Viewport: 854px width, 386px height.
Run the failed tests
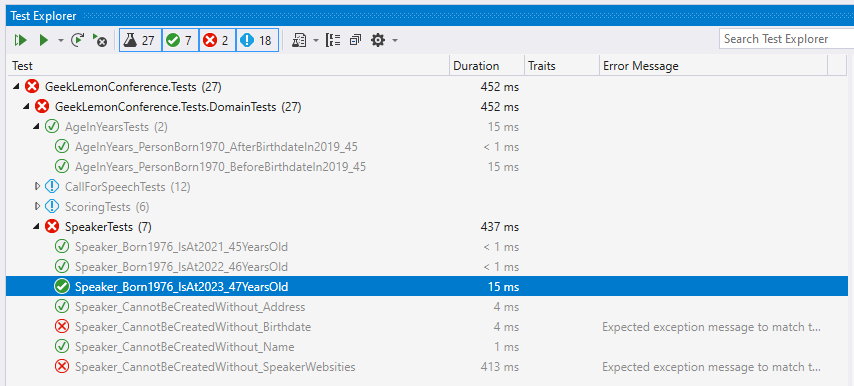point(100,40)
